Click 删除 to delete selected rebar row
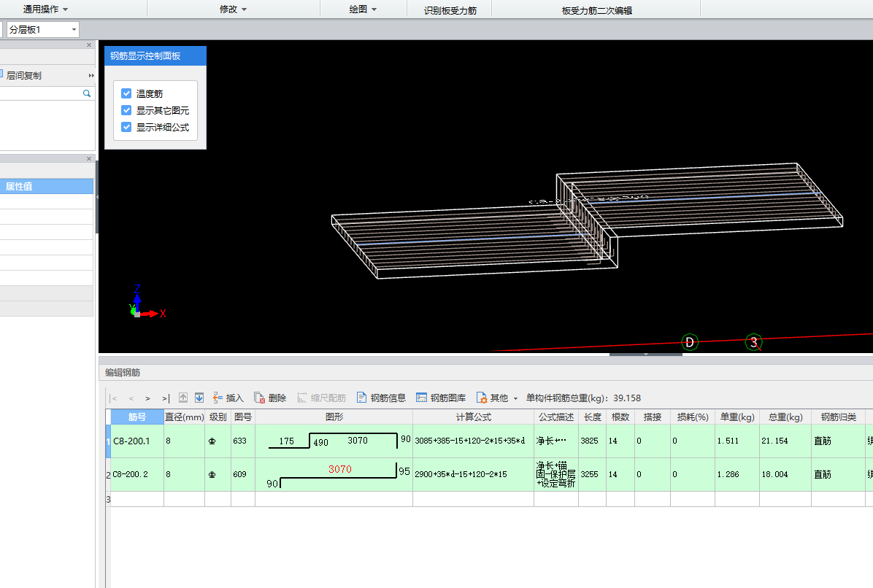The height and width of the screenshot is (588, 873). [270, 398]
